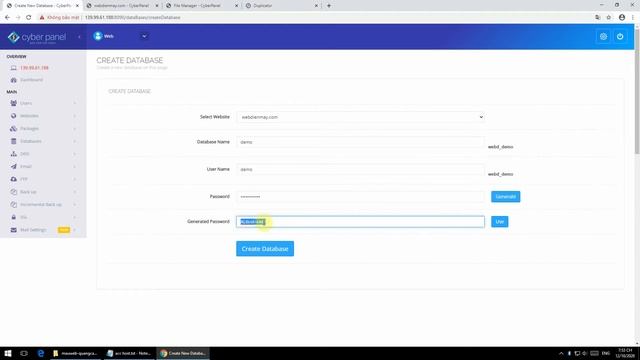The image size is (640, 360).
Task: Select the Create New Database browser tab
Action: tap(42, 6)
